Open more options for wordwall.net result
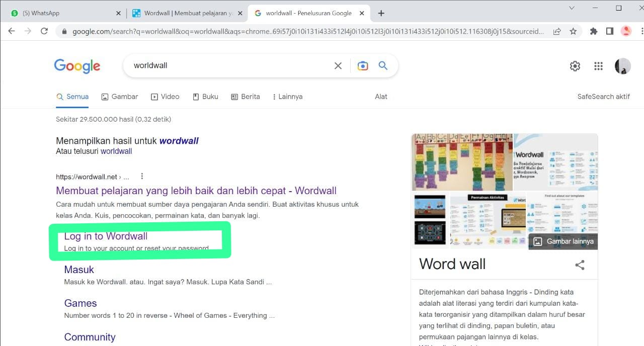This screenshot has width=644, height=346. coord(142,176)
